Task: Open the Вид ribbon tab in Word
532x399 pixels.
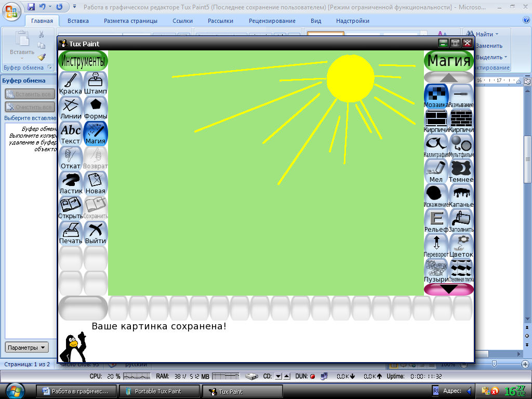Action: click(x=316, y=21)
